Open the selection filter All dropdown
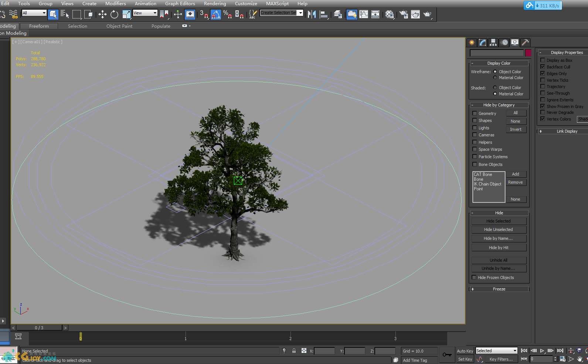 (34, 13)
